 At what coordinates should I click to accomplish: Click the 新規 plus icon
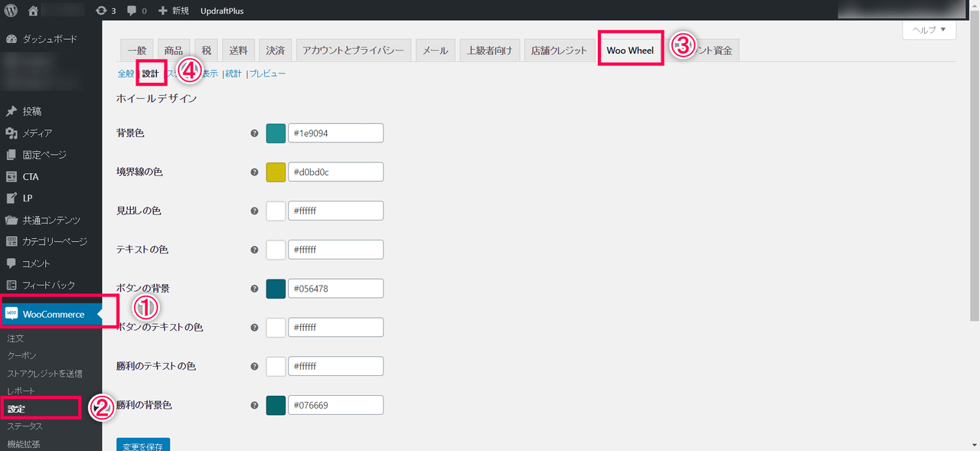pyautogui.click(x=163, y=11)
